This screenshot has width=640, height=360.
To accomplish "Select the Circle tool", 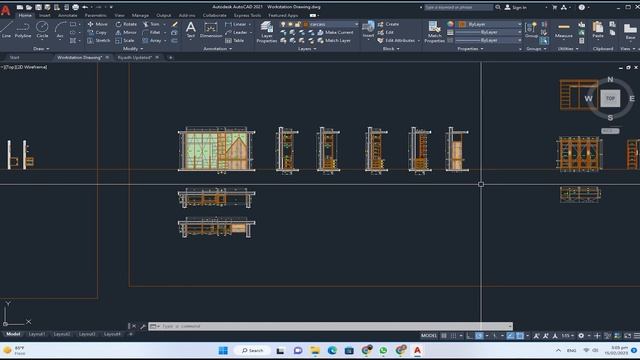I will (42, 30).
